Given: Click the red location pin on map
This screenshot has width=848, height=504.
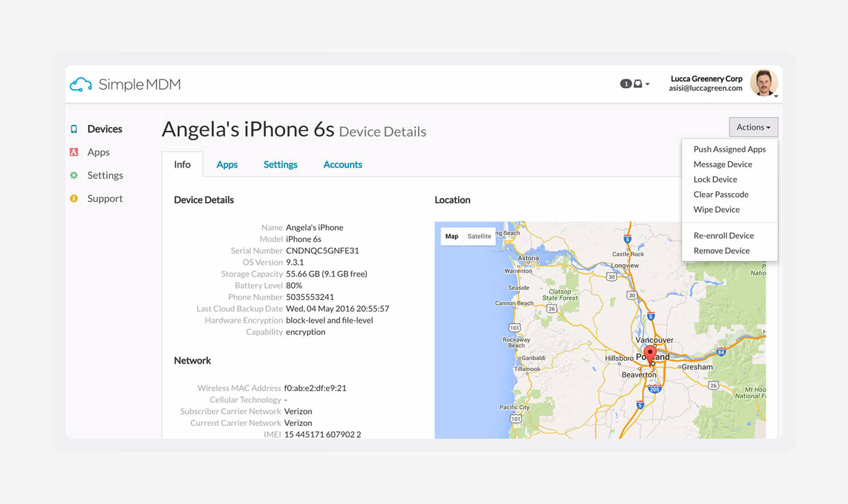Looking at the screenshot, I should 650,353.
